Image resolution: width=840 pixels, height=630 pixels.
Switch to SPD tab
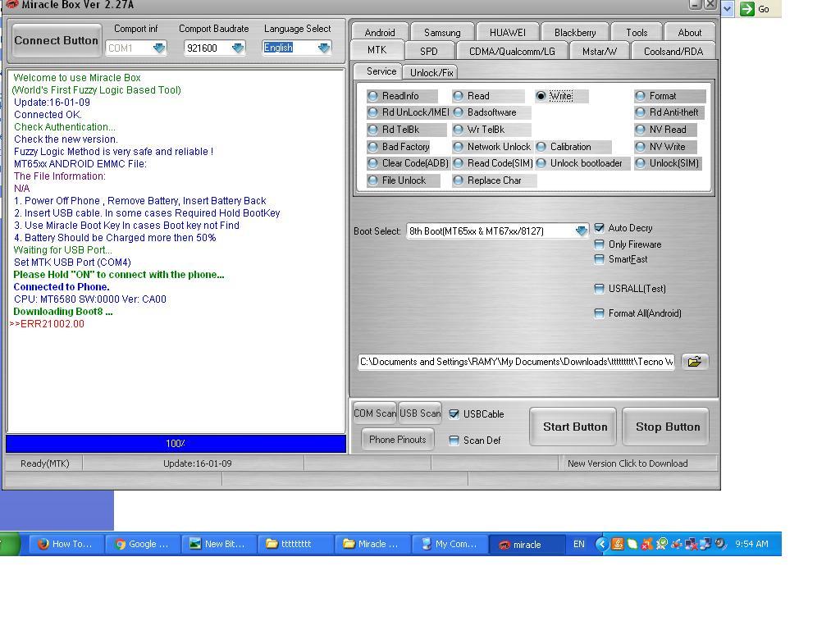[428, 52]
